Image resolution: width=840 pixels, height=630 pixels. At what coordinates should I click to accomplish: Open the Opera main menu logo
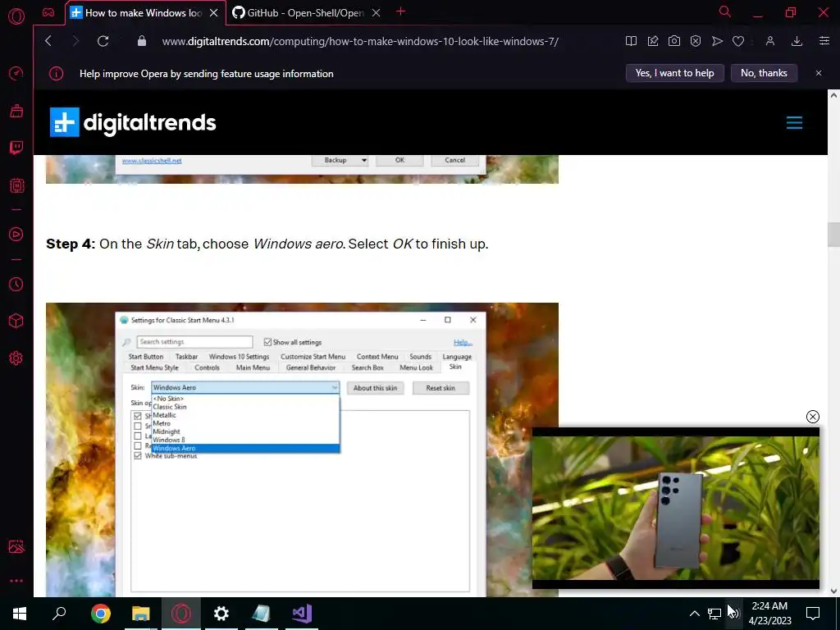[16, 16]
